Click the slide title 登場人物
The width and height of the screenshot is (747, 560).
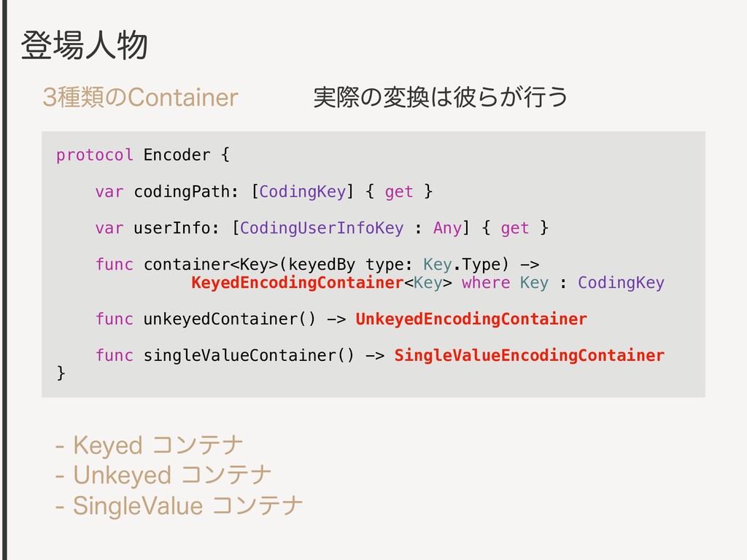coord(85,45)
